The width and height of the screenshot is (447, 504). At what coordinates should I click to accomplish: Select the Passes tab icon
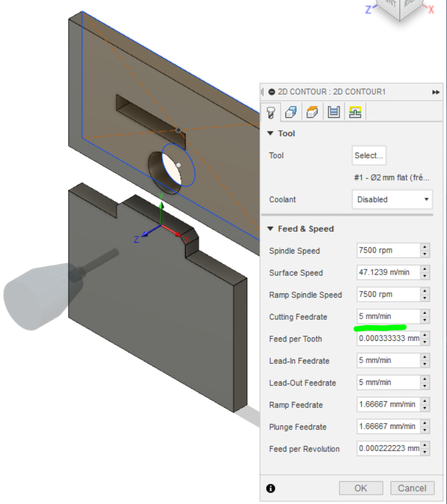coord(334,111)
